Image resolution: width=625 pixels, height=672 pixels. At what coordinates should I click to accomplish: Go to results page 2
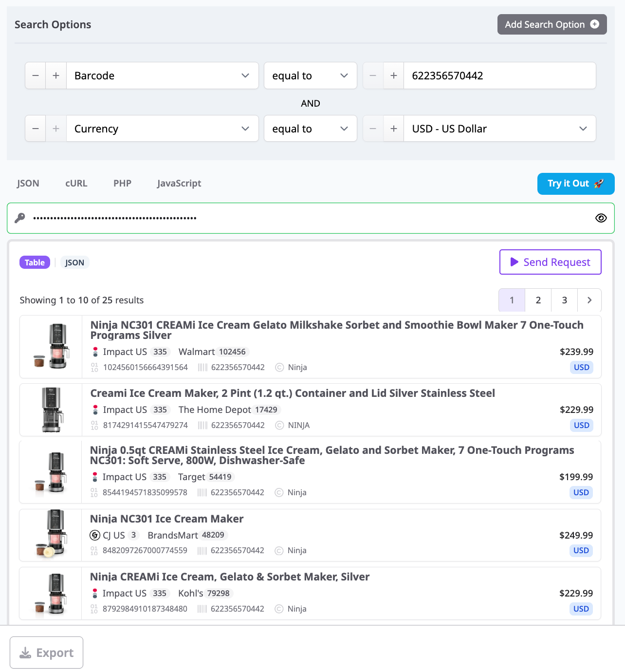(x=538, y=300)
